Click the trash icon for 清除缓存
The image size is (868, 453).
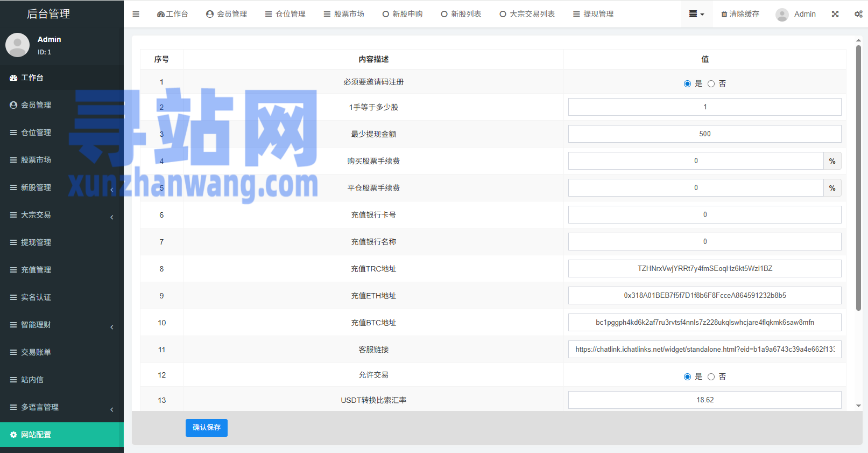point(724,14)
